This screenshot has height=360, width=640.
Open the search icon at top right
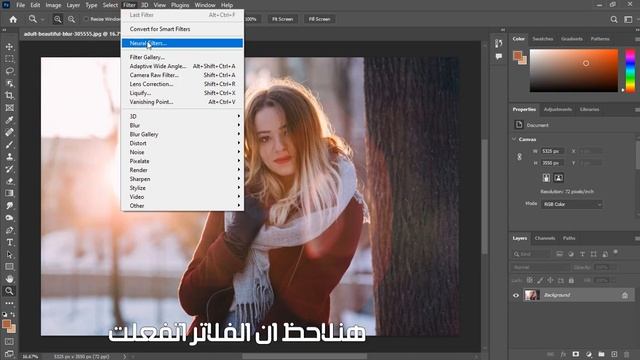[x=614, y=19]
